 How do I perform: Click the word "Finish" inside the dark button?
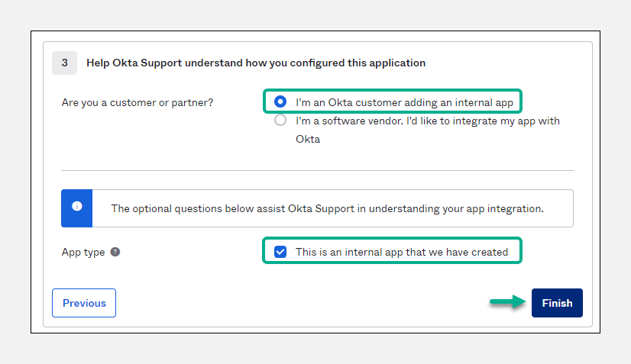pos(557,303)
